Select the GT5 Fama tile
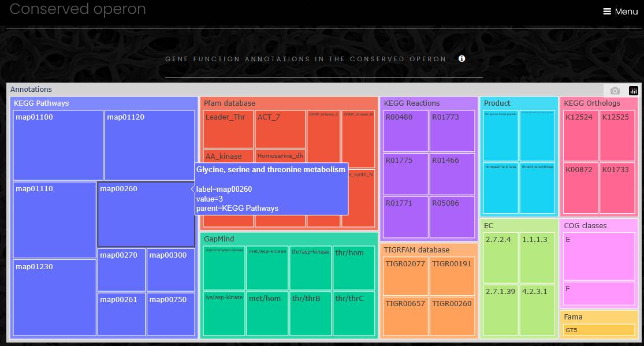644x346 pixels. [598, 330]
